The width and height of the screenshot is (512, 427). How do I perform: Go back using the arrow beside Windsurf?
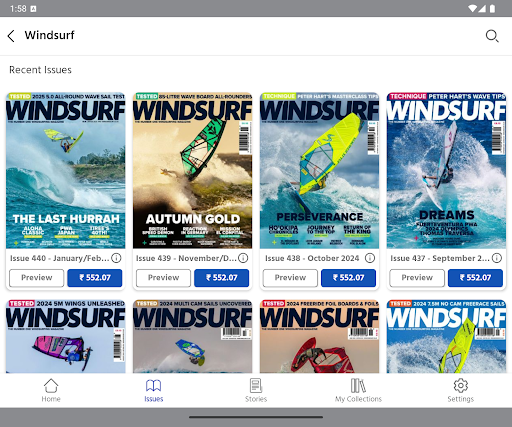click(x=11, y=36)
